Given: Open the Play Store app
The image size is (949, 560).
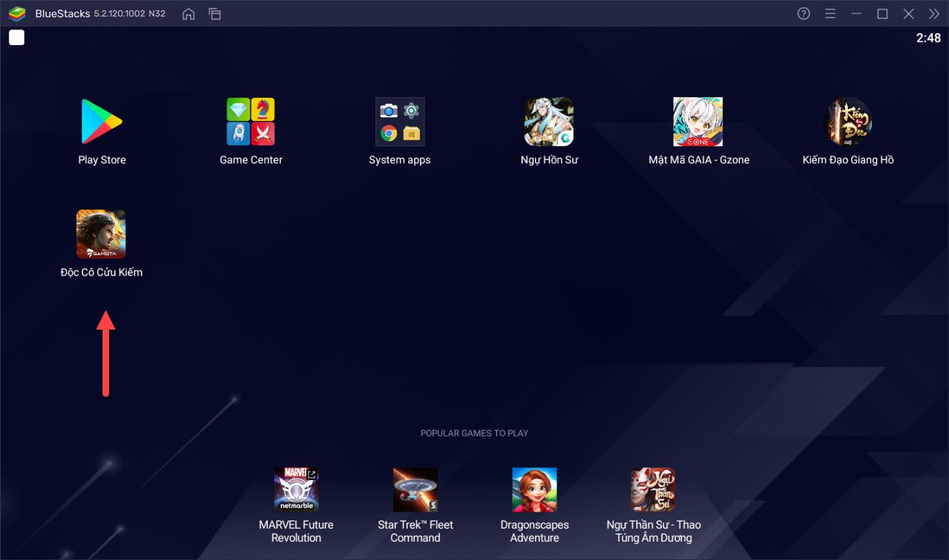Looking at the screenshot, I should point(102,121).
